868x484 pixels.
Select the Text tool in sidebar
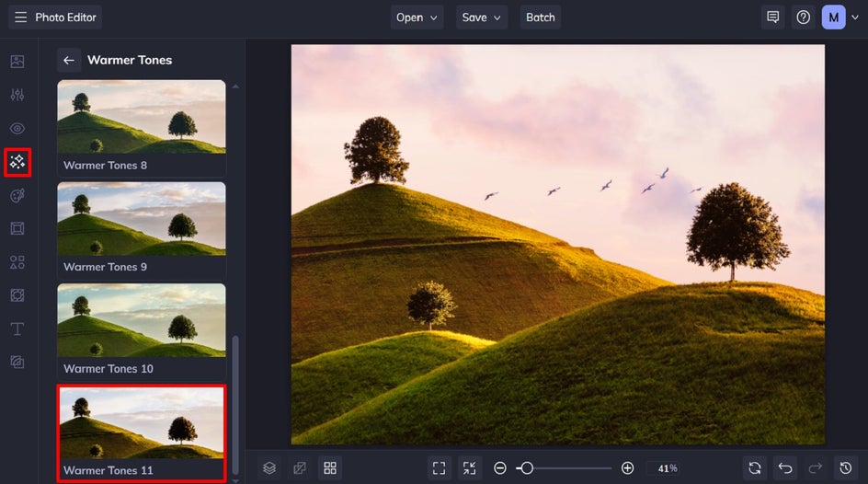17,328
